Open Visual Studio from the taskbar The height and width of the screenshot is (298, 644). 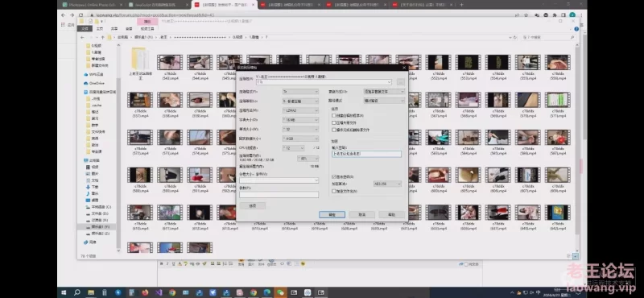point(159,292)
